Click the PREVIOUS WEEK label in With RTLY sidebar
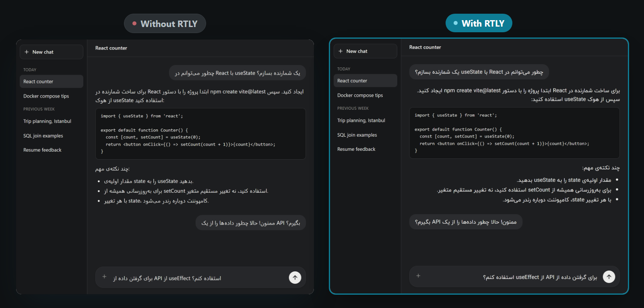Viewport: 644px width, 308px height. pyautogui.click(x=353, y=108)
